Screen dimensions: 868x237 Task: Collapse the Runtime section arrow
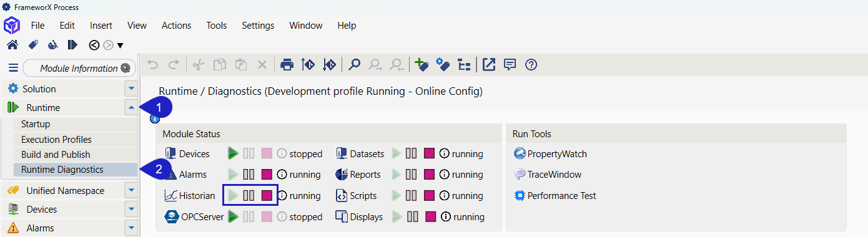(131, 108)
